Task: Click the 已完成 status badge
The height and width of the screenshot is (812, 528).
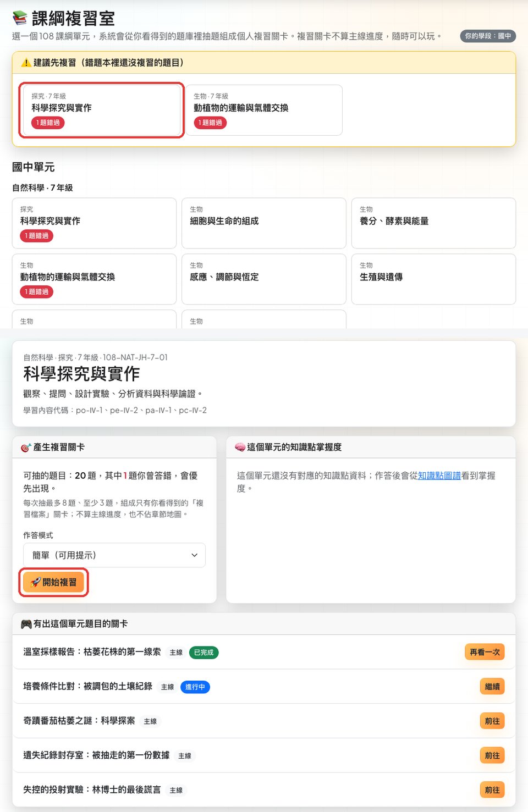Action: tap(204, 653)
